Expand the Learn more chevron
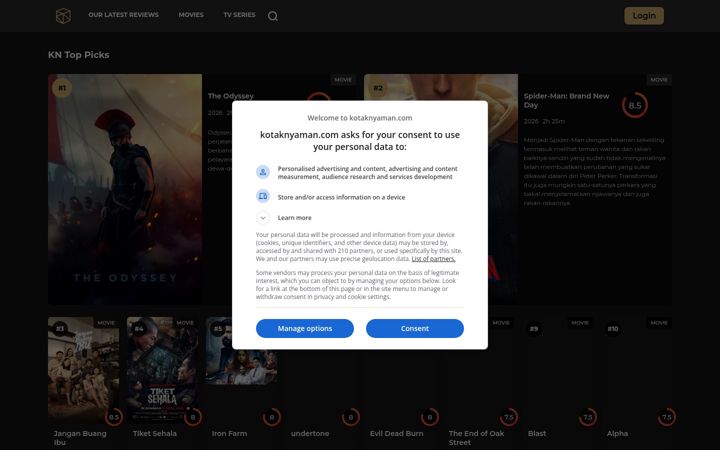The width and height of the screenshot is (720, 450). pos(263,218)
